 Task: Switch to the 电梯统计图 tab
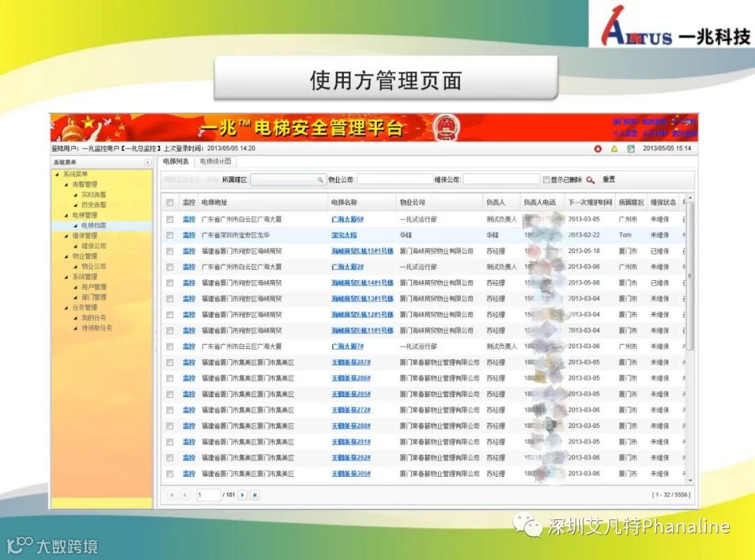[215, 161]
